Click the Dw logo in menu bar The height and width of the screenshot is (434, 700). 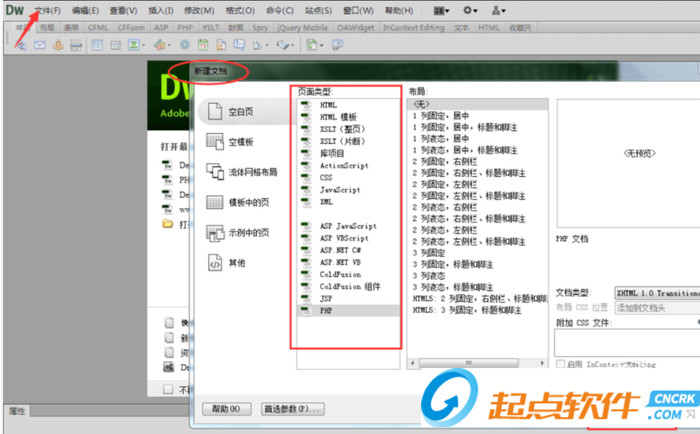pyautogui.click(x=15, y=10)
